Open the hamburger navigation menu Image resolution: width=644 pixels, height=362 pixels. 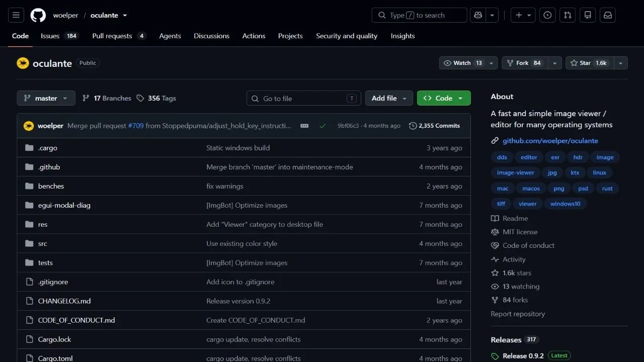coord(16,15)
